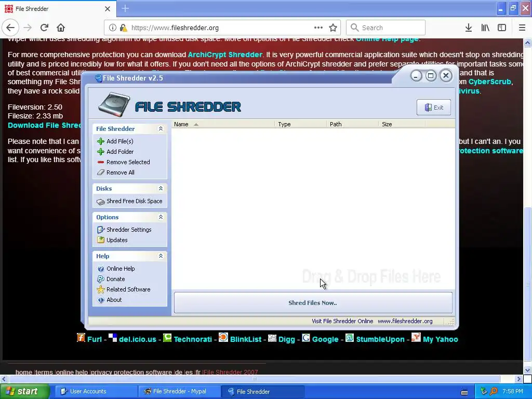Click the Furl bookmark icon on webpage
This screenshot has width=532, height=399.
pyautogui.click(x=81, y=338)
